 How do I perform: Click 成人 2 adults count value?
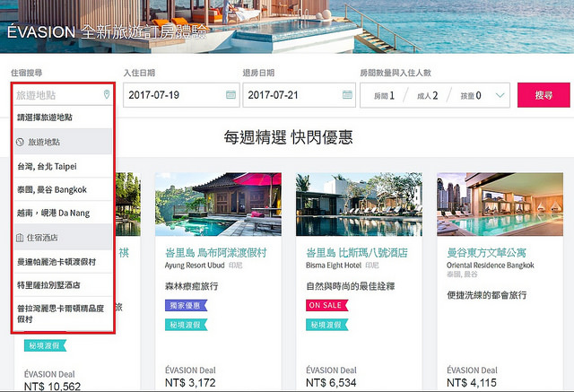point(427,95)
